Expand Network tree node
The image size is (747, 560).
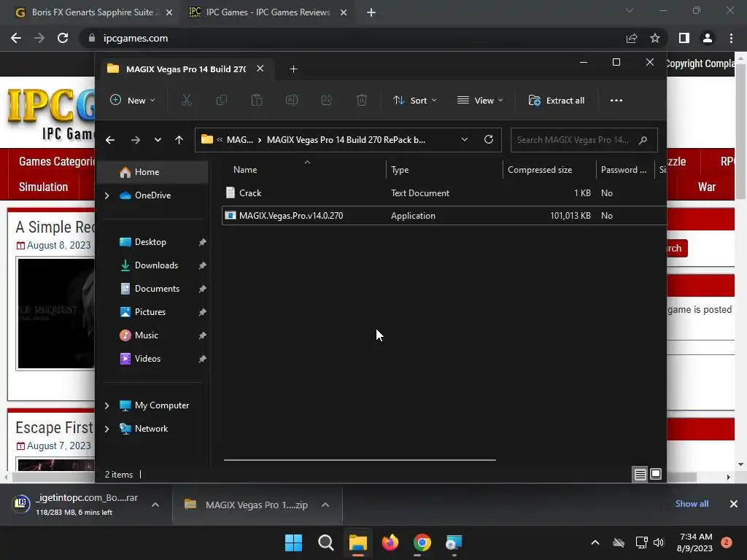[x=107, y=429]
